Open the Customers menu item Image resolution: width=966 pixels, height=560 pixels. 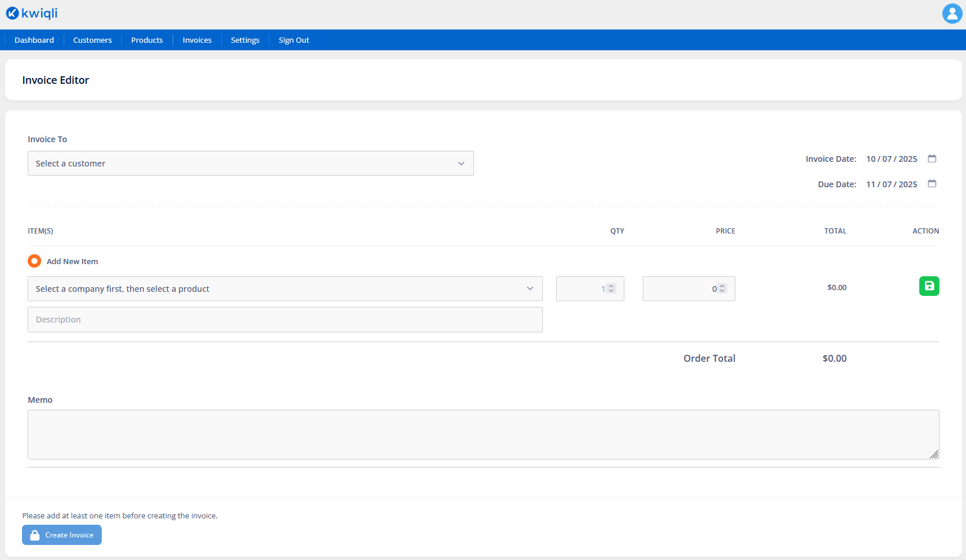[x=92, y=40]
